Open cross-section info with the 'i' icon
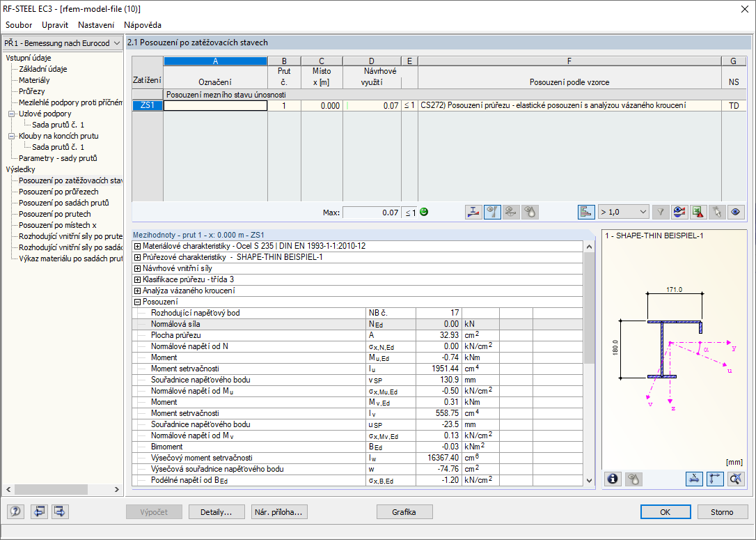 coord(613,479)
